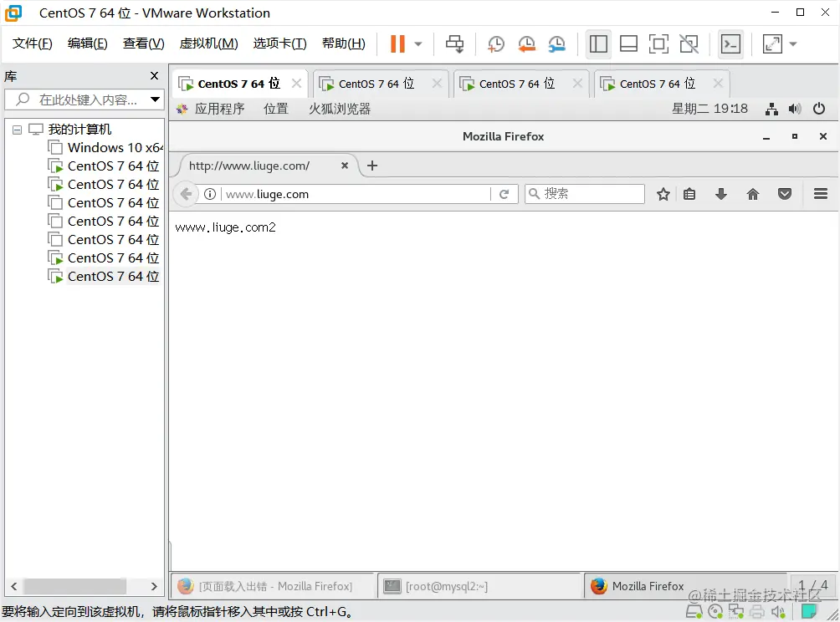Close the active bold CentOS 7 64 位 tab

pyautogui.click(x=296, y=84)
